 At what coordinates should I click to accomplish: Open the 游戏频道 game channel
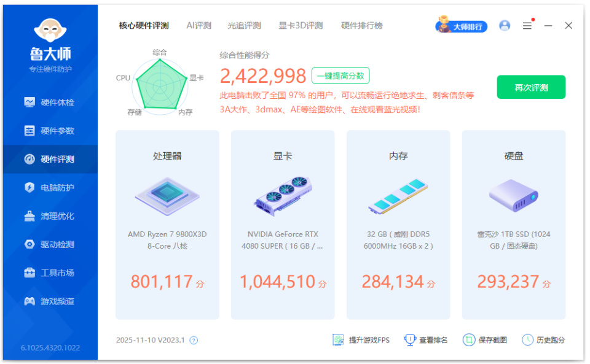click(49, 301)
